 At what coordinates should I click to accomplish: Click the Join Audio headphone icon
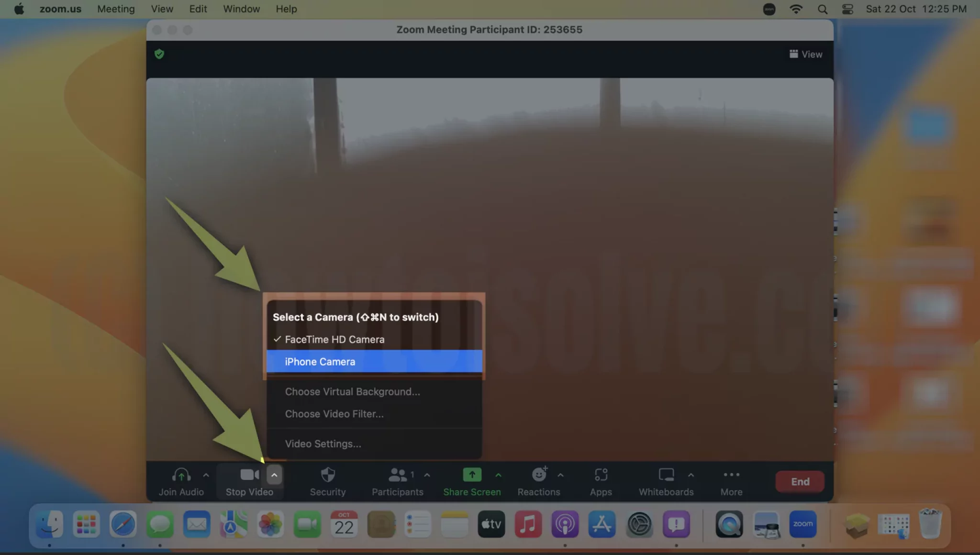[x=181, y=475]
